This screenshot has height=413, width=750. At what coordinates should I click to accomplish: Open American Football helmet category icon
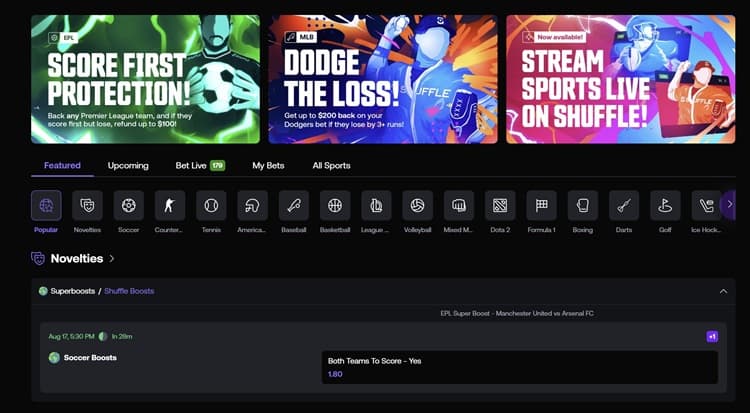click(x=253, y=205)
